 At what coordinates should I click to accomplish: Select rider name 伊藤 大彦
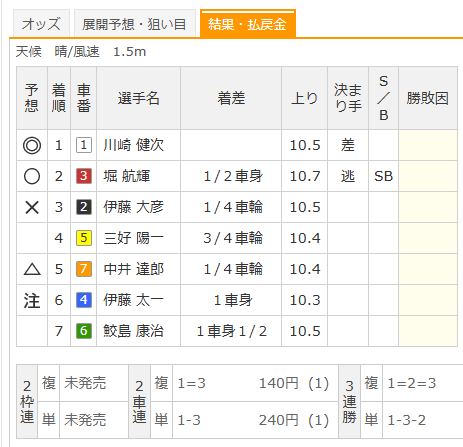tap(134, 207)
